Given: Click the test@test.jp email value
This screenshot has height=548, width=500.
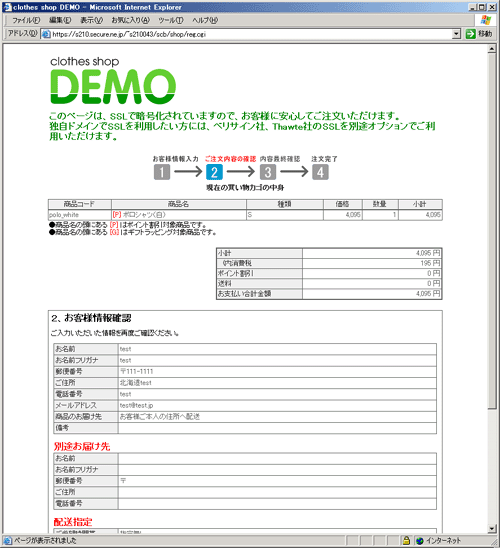Looking at the screenshot, I should click(x=136, y=405).
